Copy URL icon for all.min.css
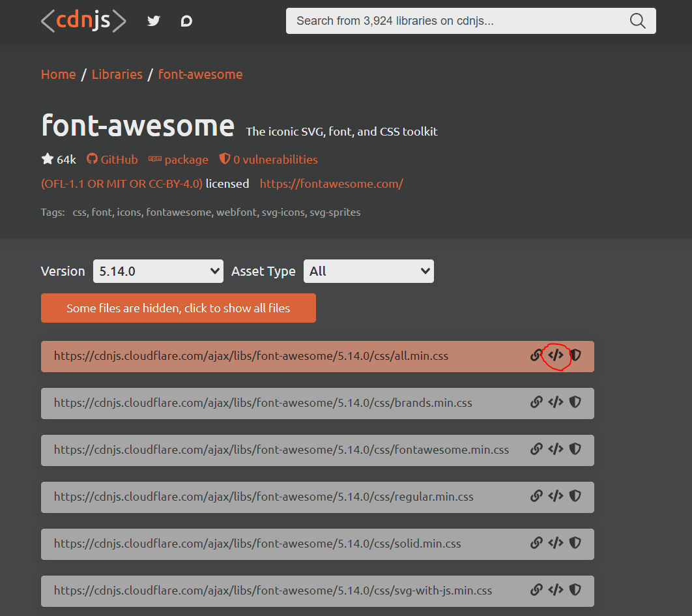The height and width of the screenshot is (616, 692). point(536,355)
